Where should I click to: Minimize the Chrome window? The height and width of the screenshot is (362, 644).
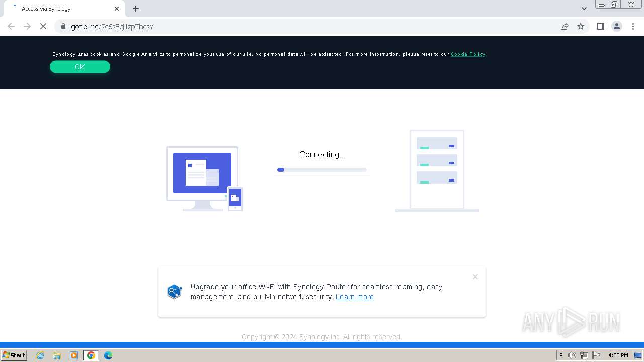tap(602, 5)
